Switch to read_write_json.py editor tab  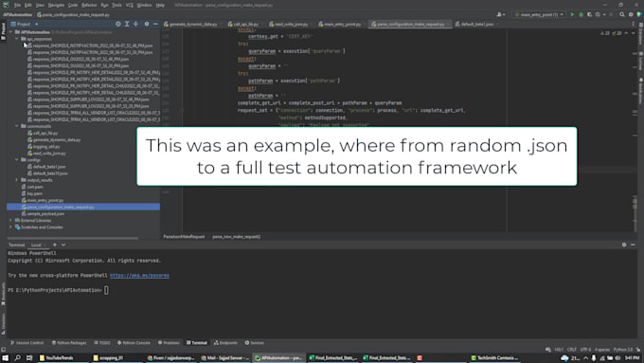tap(291, 25)
